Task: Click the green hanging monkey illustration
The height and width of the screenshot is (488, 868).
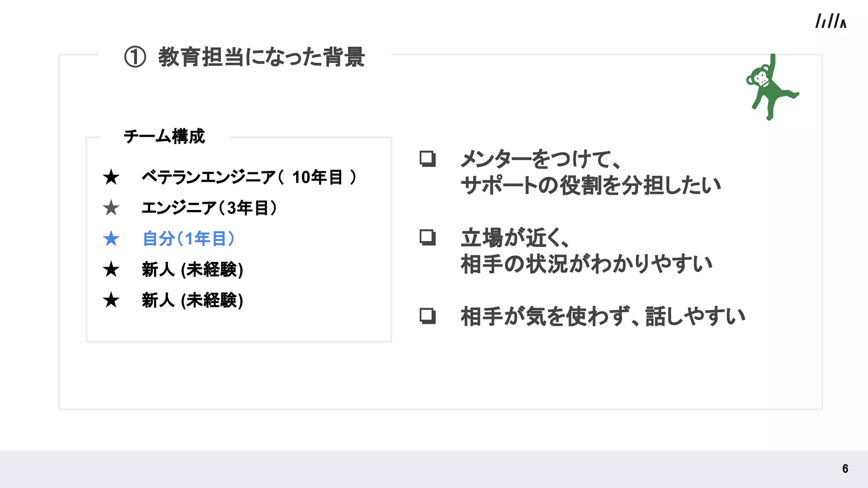Action: 772,87
